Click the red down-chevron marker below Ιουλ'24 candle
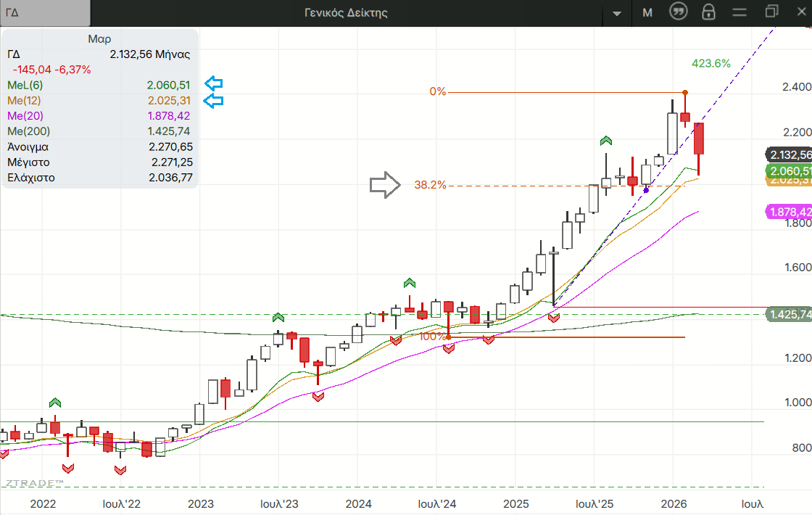The width and height of the screenshot is (812, 515). pos(448,348)
